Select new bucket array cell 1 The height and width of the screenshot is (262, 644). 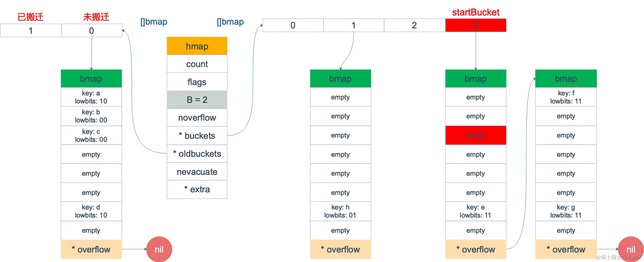click(x=354, y=25)
